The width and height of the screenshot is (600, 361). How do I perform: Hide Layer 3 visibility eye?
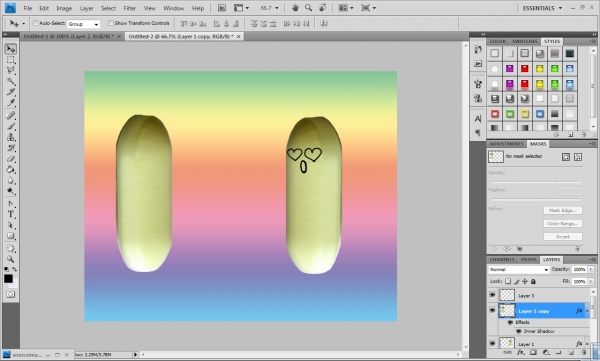[x=492, y=295]
